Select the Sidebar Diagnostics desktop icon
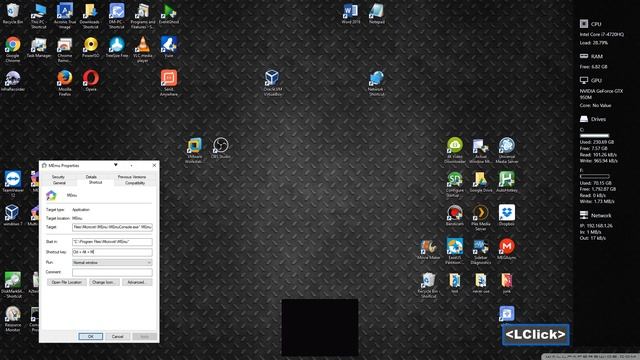This screenshot has width=640, height=360. (480, 247)
